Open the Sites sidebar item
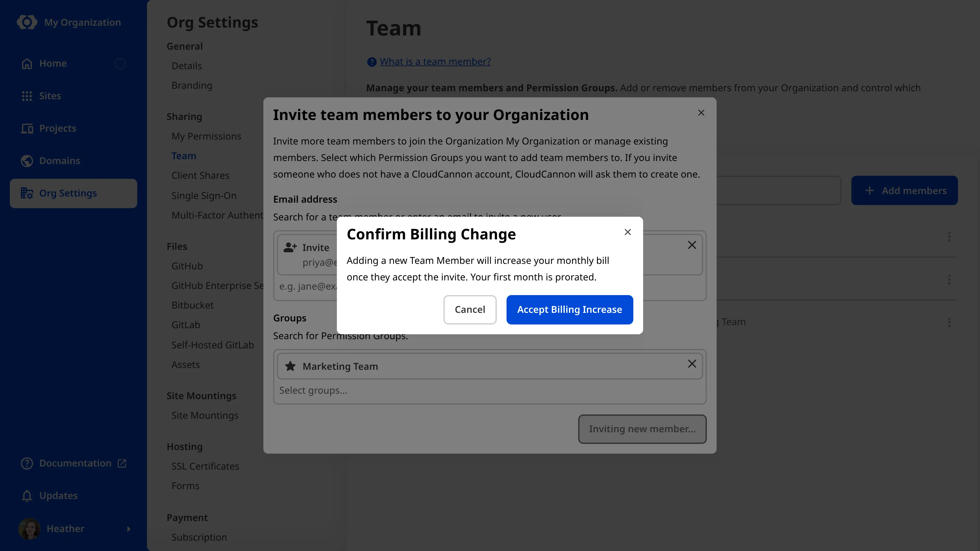Screen dimensions: 980x551 tap(73, 96)
